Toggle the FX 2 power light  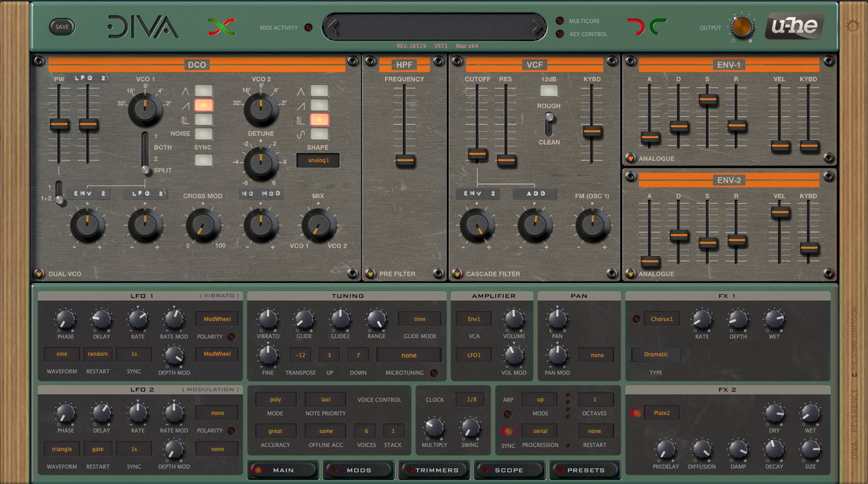[x=636, y=413]
